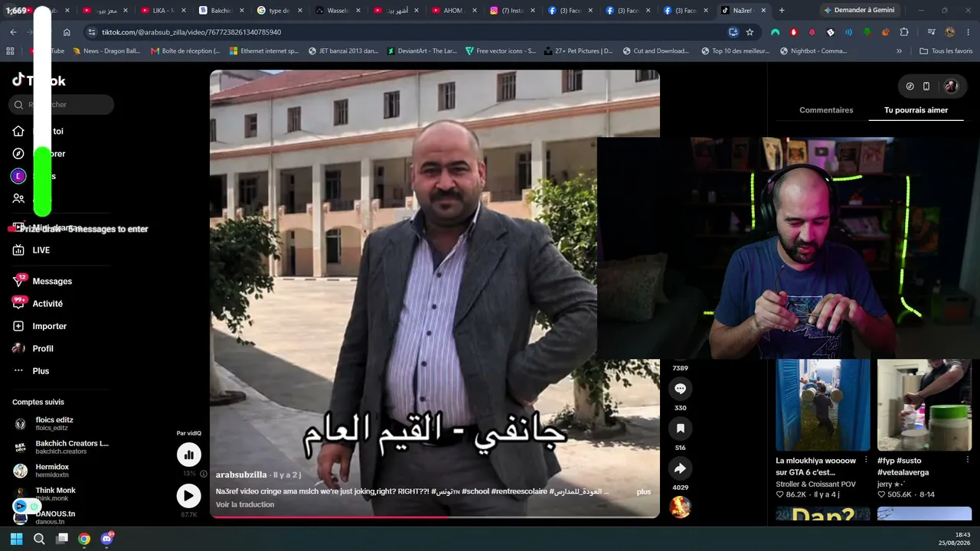980x551 pixels.
Task: Open Task View on the taskbar
Action: pos(62,539)
